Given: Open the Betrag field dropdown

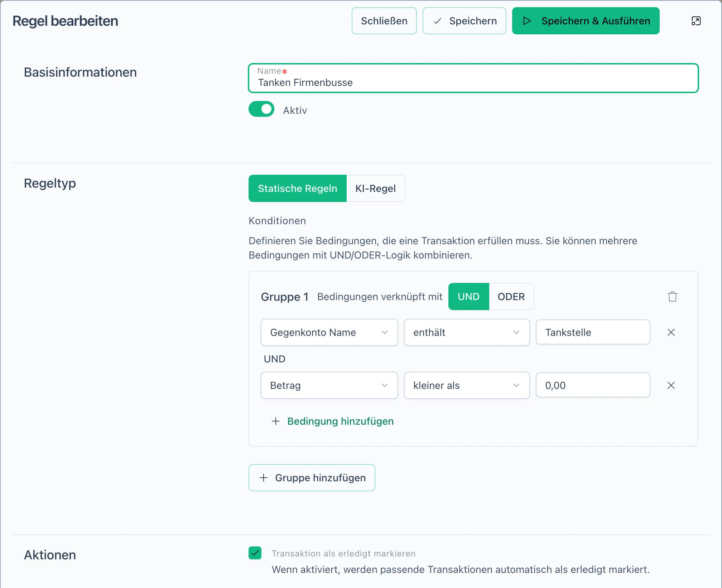Looking at the screenshot, I should (329, 385).
